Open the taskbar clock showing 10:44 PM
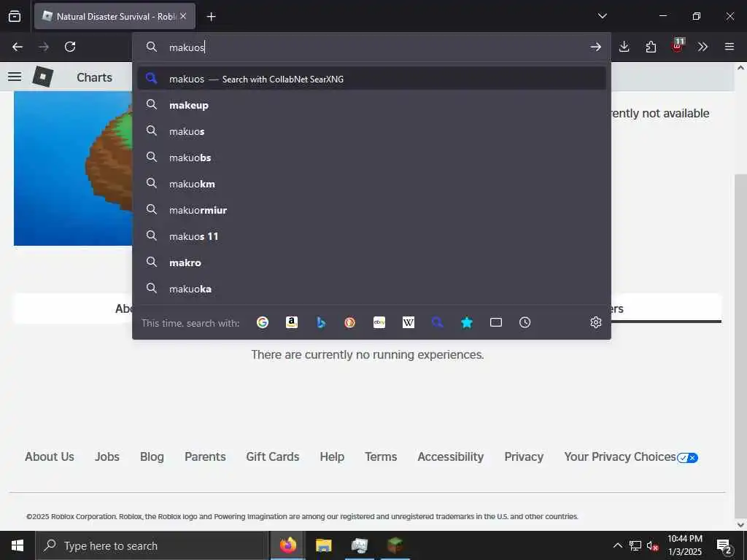The image size is (747, 560). pyautogui.click(x=685, y=545)
